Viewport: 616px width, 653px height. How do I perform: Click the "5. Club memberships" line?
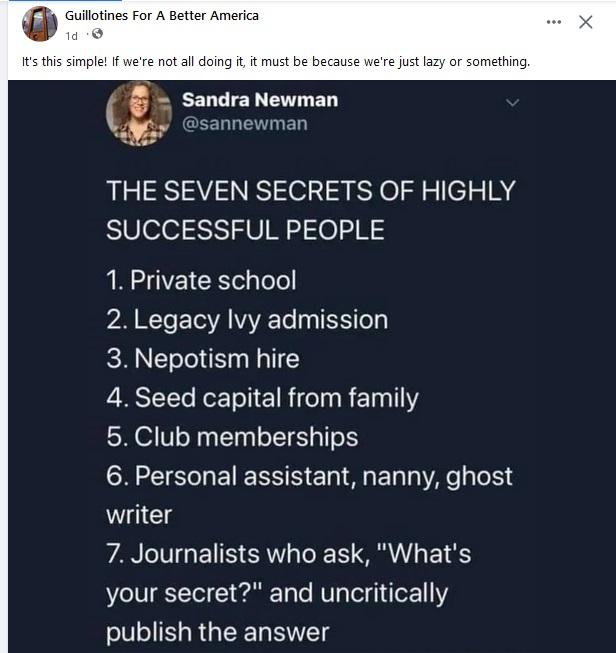tap(232, 437)
